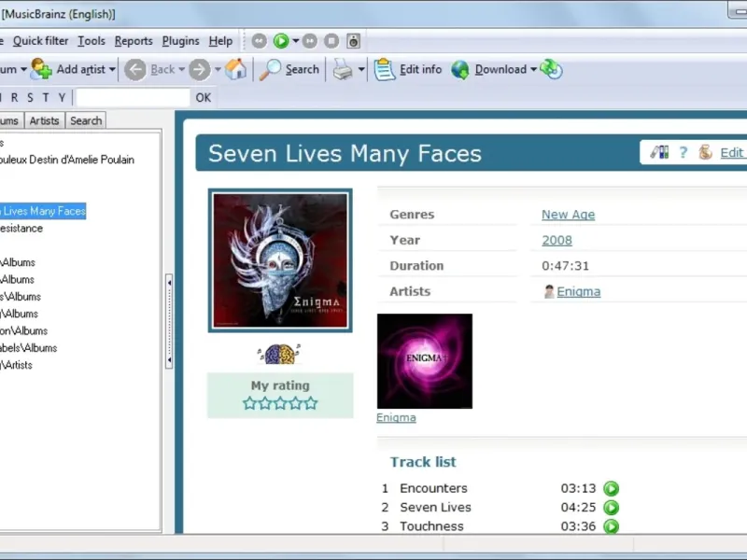The width and height of the screenshot is (747, 560).
Task: Click the Download globe button
Action: 488,69
